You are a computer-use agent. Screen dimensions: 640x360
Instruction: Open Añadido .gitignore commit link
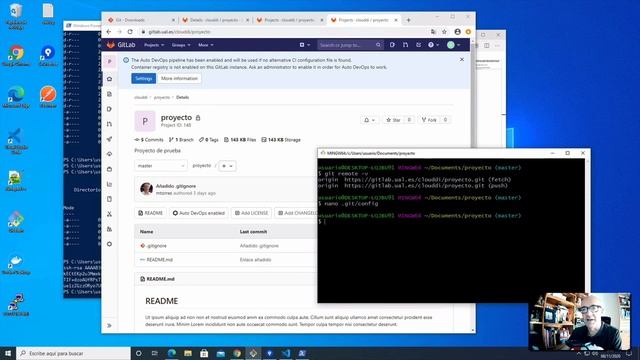176,186
